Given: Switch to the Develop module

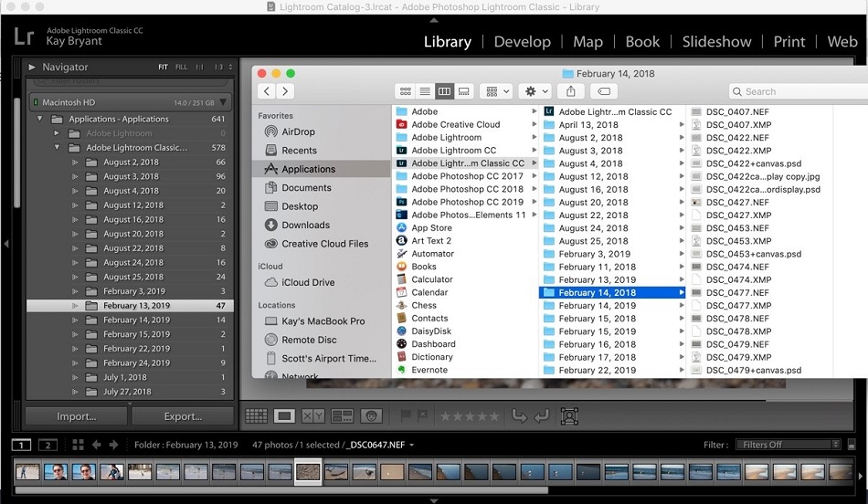Looking at the screenshot, I should tap(522, 41).
